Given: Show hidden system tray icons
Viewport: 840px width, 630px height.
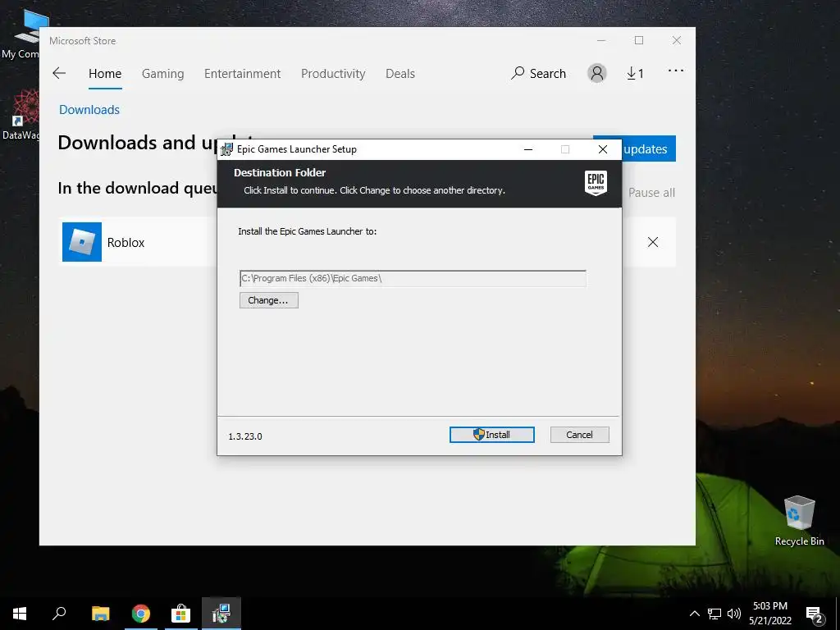Looking at the screenshot, I should tap(694, 614).
